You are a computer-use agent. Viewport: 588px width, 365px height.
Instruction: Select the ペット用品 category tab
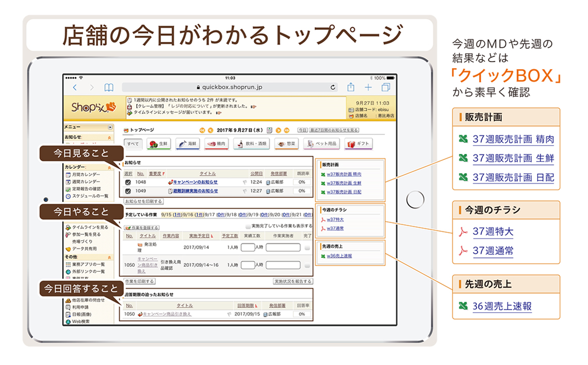[321, 144]
